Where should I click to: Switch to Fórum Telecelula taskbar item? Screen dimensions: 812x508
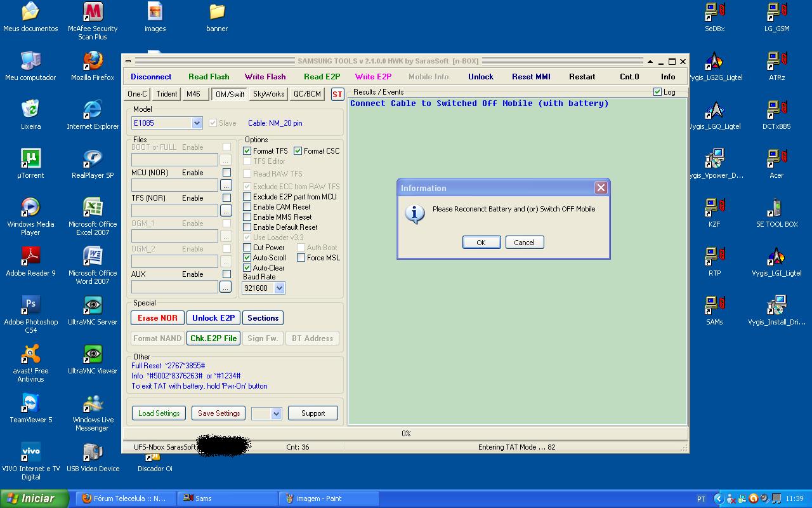click(126, 498)
